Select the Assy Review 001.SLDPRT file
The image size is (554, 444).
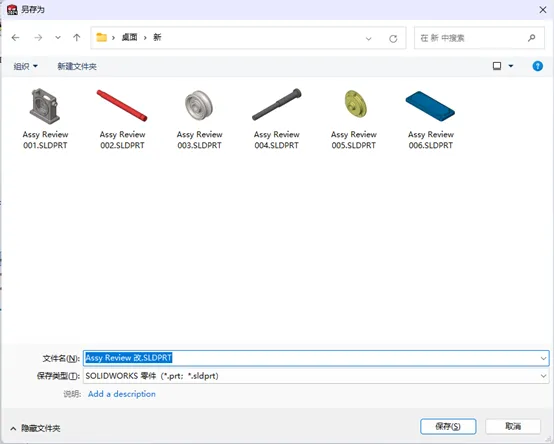click(45, 119)
